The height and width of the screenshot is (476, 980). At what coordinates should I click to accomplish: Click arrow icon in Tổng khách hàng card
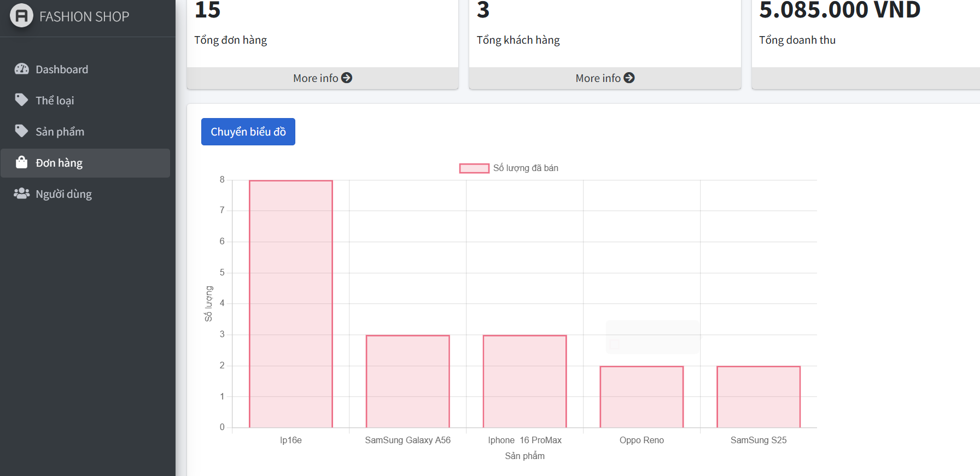[x=629, y=78]
